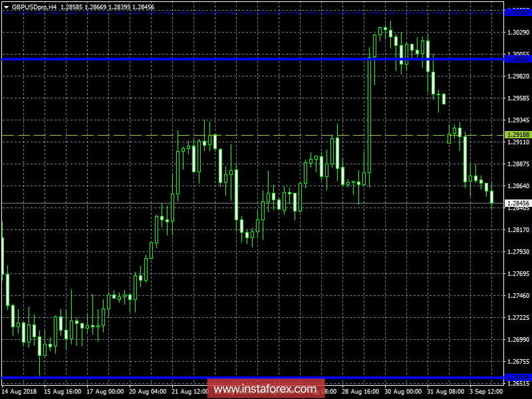532x399 pixels.
Task: Select the 1.30500 blue price level label
Action: click(x=518, y=13)
